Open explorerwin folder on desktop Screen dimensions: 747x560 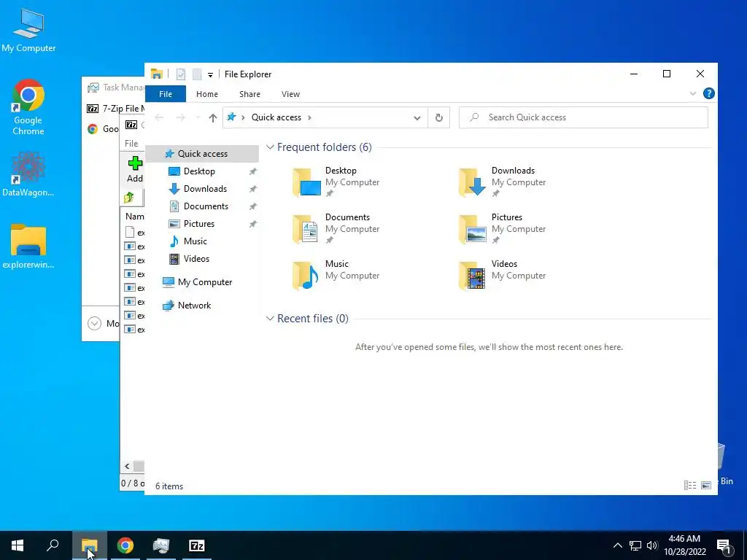28,246
